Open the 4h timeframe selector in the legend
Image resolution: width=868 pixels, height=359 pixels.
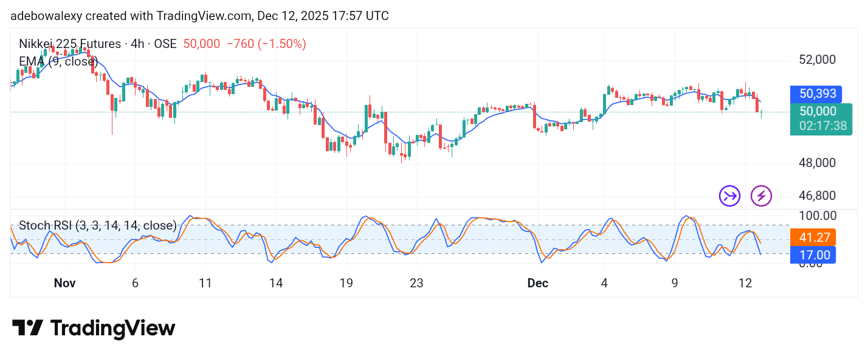pyautogui.click(x=137, y=44)
